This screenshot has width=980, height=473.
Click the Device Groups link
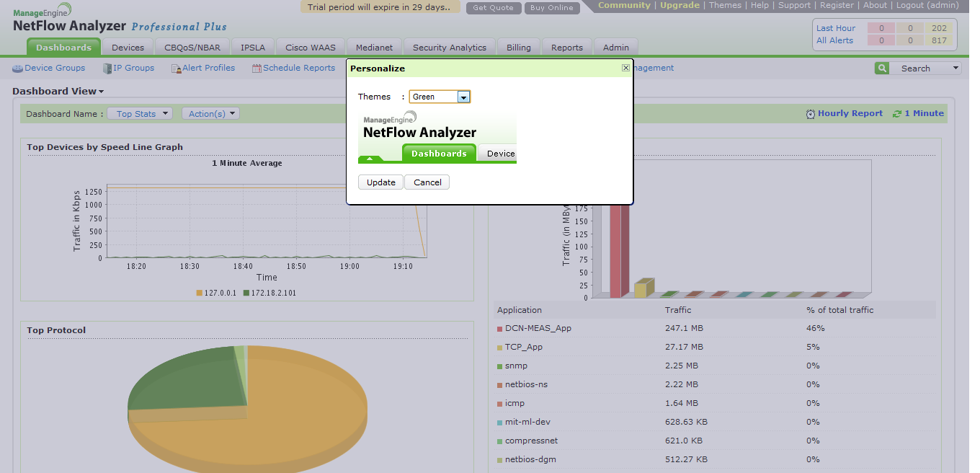coord(55,68)
